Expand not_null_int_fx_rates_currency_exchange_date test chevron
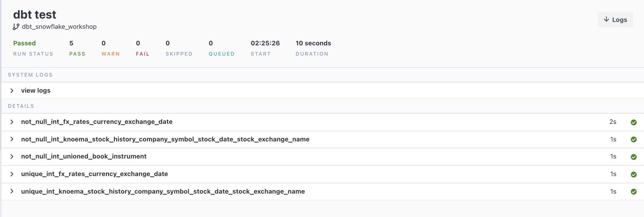Screen dimensions: 644x217 coord(12,122)
